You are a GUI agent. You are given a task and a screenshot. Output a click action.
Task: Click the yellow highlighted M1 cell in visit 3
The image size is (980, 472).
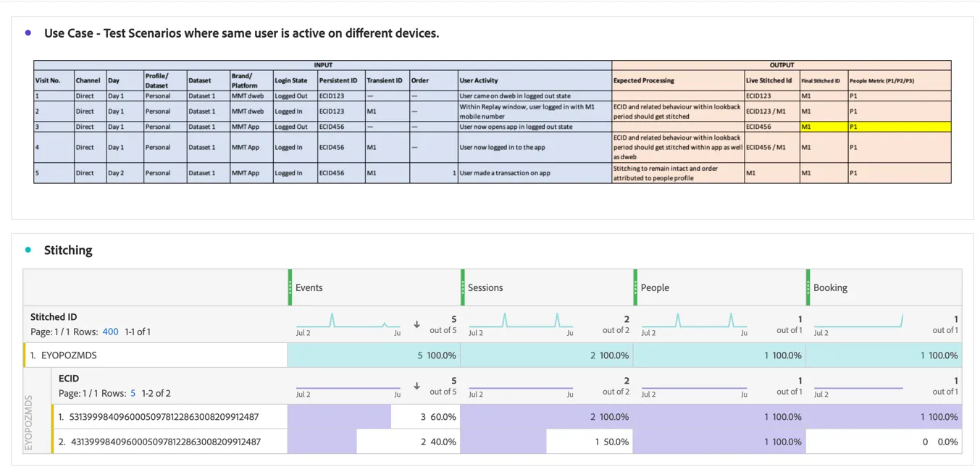tap(824, 127)
